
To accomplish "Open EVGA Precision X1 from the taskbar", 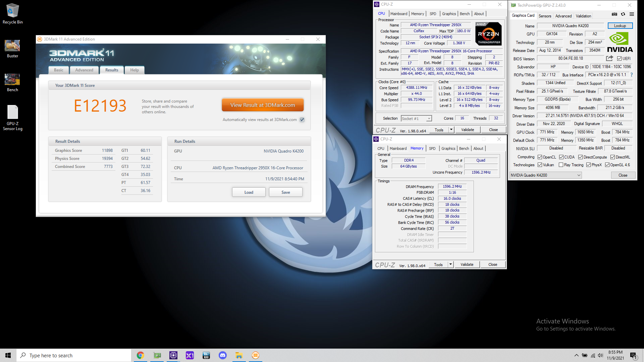I will pyautogui.click(x=190, y=355).
